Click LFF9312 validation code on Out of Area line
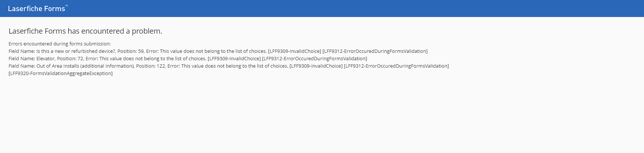The width and height of the screenshot is (644, 153). [x=396, y=66]
